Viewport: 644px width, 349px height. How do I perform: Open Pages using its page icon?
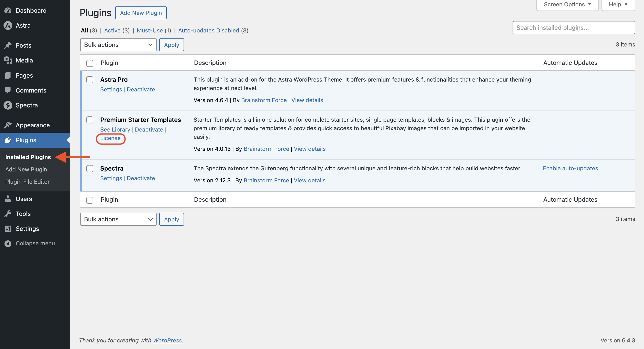[8, 75]
